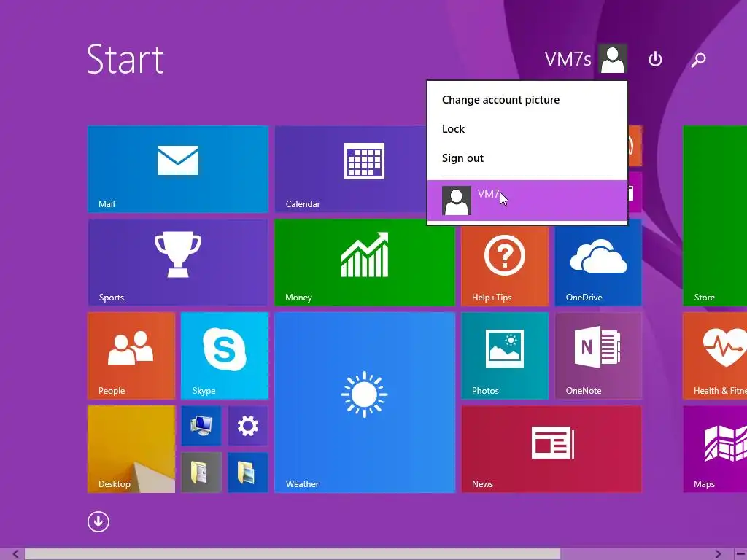The width and height of the screenshot is (747, 560).
Task: Open the Store tile
Action: click(715, 215)
